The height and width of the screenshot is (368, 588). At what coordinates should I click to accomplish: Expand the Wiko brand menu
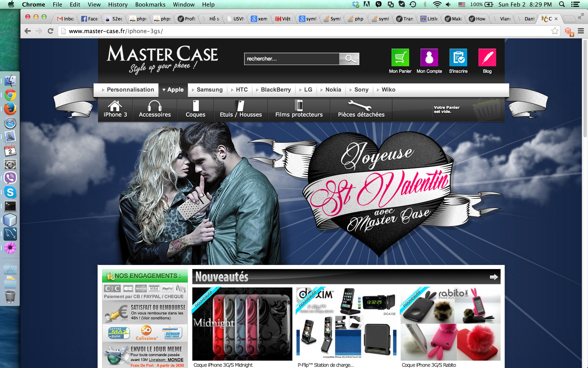pos(386,90)
